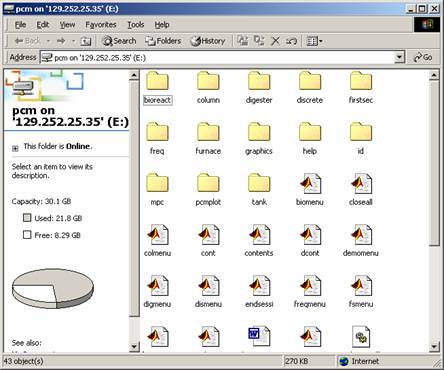The width and height of the screenshot is (444, 370).
Task: Go up one folder level
Action: (x=86, y=41)
